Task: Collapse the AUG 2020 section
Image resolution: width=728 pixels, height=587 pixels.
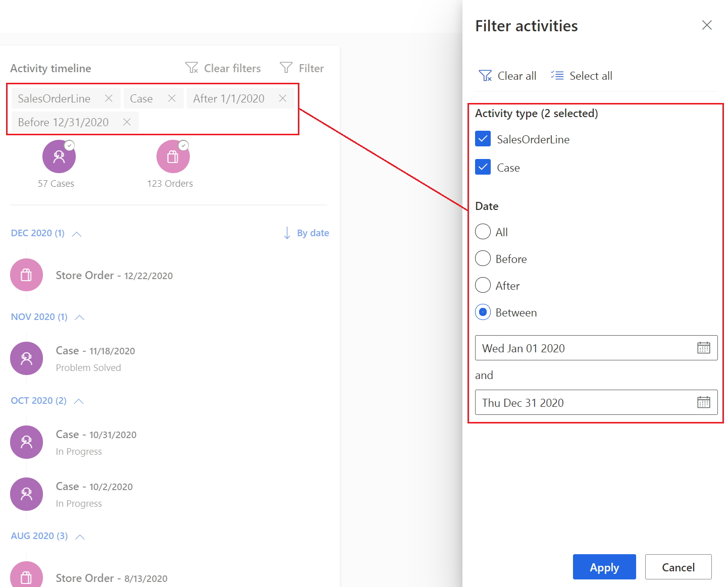Action: [x=80, y=536]
